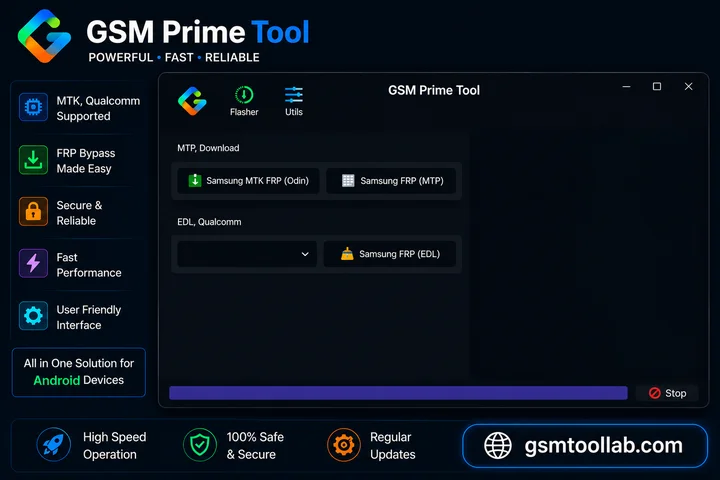The height and width of the screenshot is (480, 720).
Task: Click the cyan gear User Friendly icon
Action: [33, 316]
